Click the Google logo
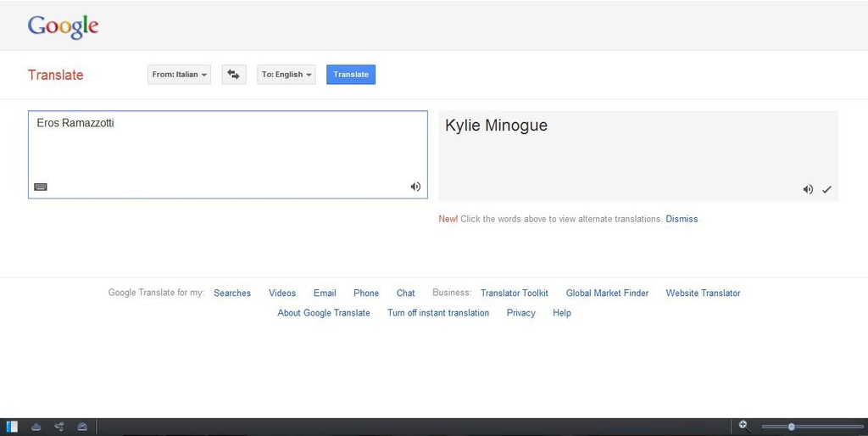Screen dimensions: 868x436 pyautogui.click(x=63, y=26)
